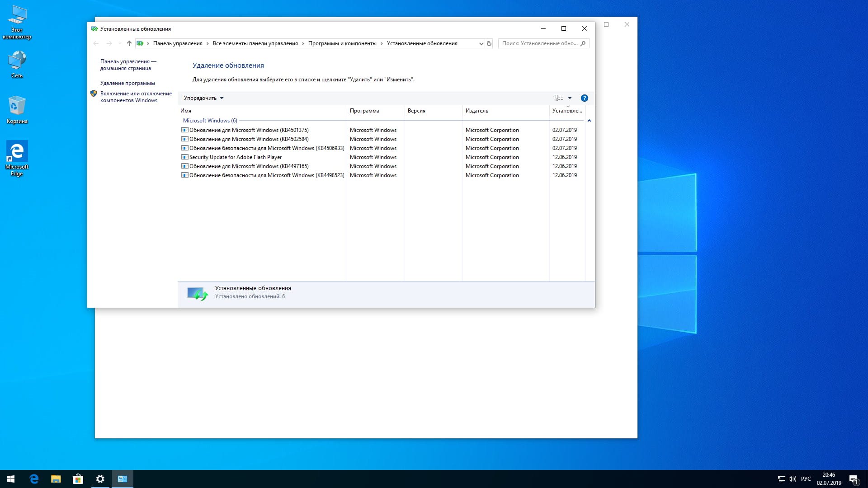Open Microsoft Store from the taskbar
The image size is (868, 488).
(x=78, y=479)
